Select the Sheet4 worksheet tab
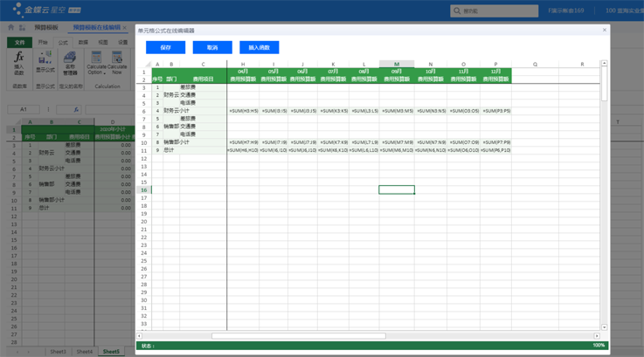The image size is (644, 357). click(x=84, y=352)
